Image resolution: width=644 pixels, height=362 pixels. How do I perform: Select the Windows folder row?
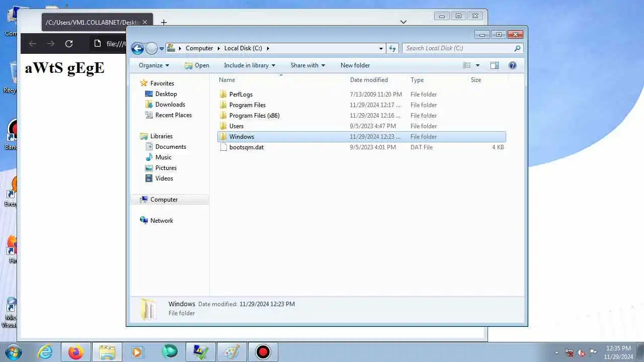point(362,137)
